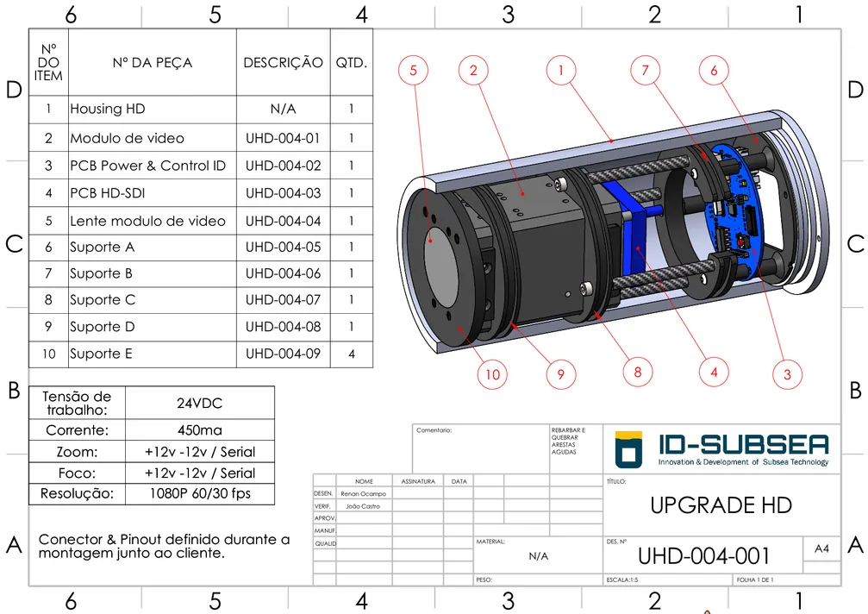Click part number UHD-004-06

tap(283, 273)
